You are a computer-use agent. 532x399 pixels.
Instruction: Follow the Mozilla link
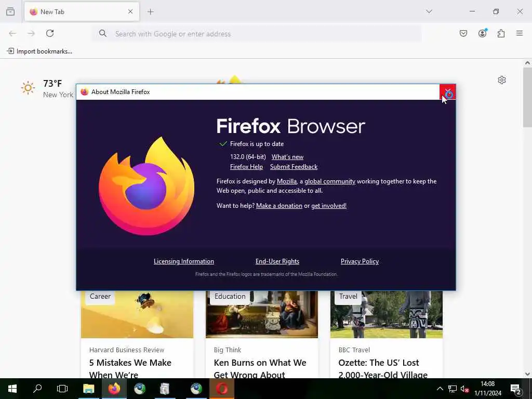point(287,181)
